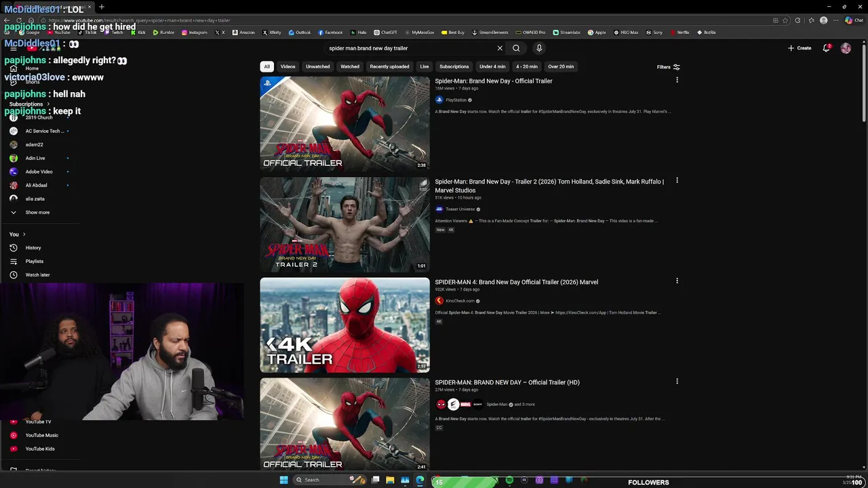This screenshot has width=868, height=488.
Task: Open more options for SPIDER-MAN 4 KinoCheck video
Action: 677,281
